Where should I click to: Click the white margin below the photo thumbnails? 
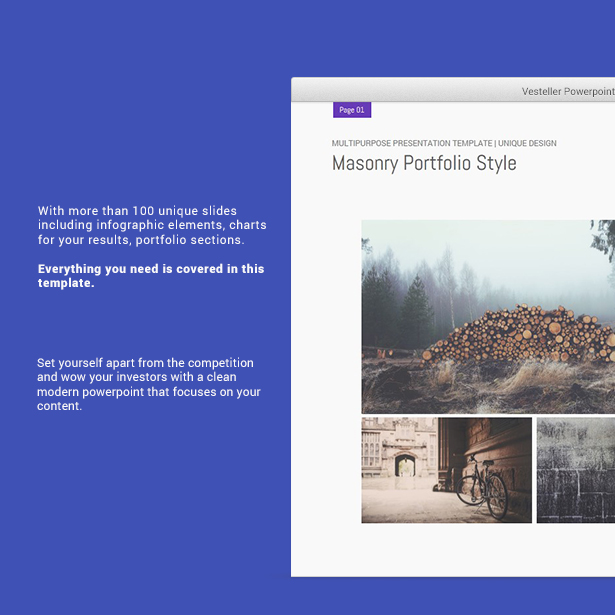tap(450, 550)
